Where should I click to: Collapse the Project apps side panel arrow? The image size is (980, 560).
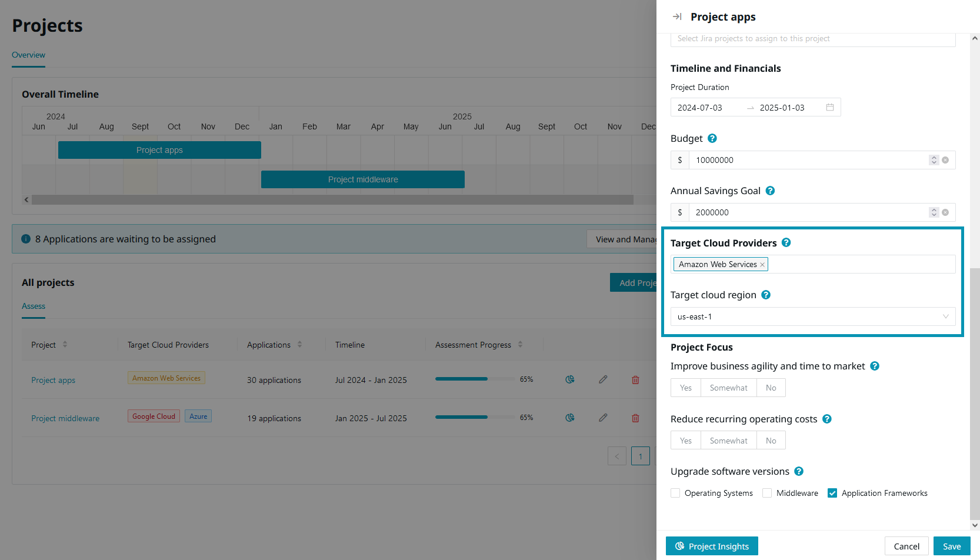[677, 17]
